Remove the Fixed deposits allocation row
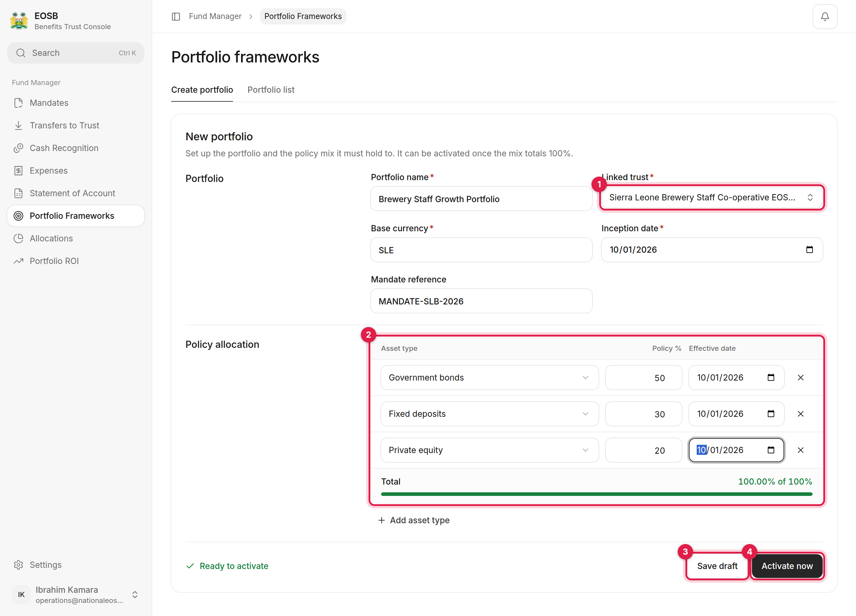Viewport: 856px width, 616px height. coord(800,414)
